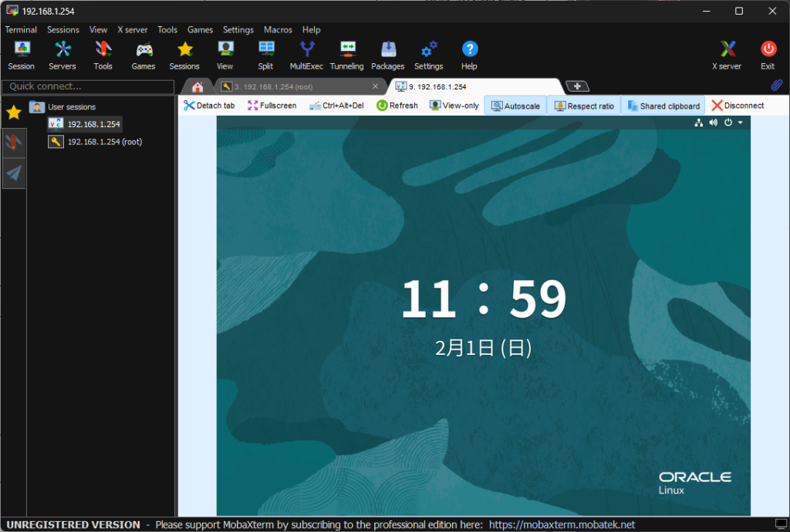Open the mobaxterm.mobatek.net link
Viewport: 790px width, 532px height.
pos(562,524)
